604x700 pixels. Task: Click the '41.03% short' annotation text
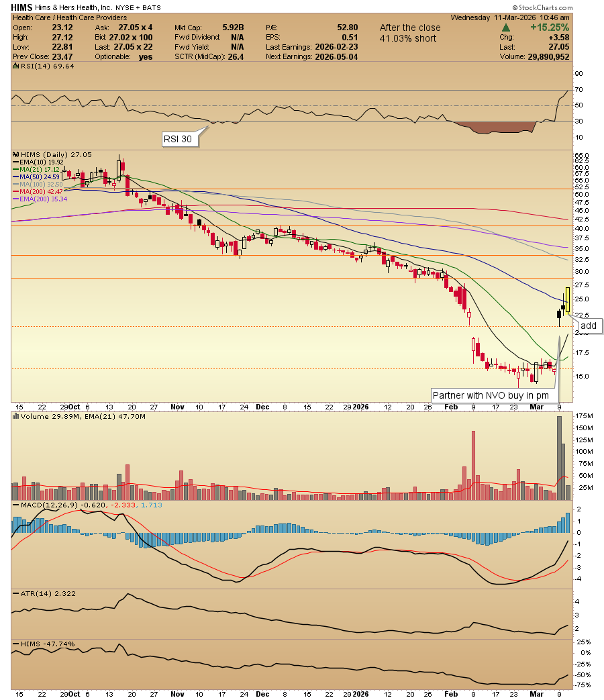(x=407, y=38)
